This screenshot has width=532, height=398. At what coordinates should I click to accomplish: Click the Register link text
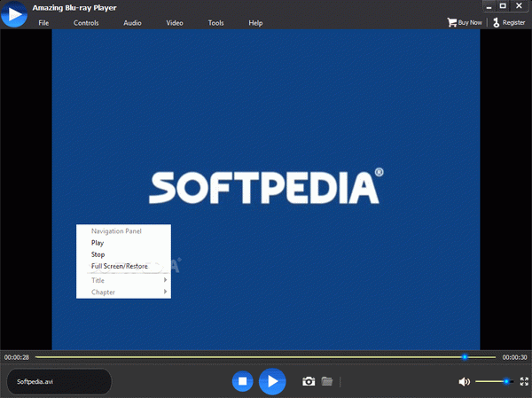point(513,22)
